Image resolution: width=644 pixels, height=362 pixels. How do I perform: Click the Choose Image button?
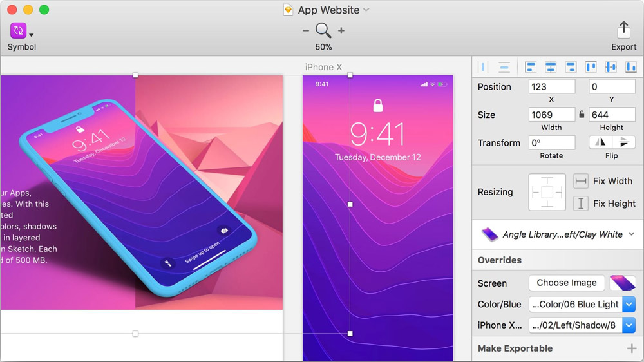(566, 283)
